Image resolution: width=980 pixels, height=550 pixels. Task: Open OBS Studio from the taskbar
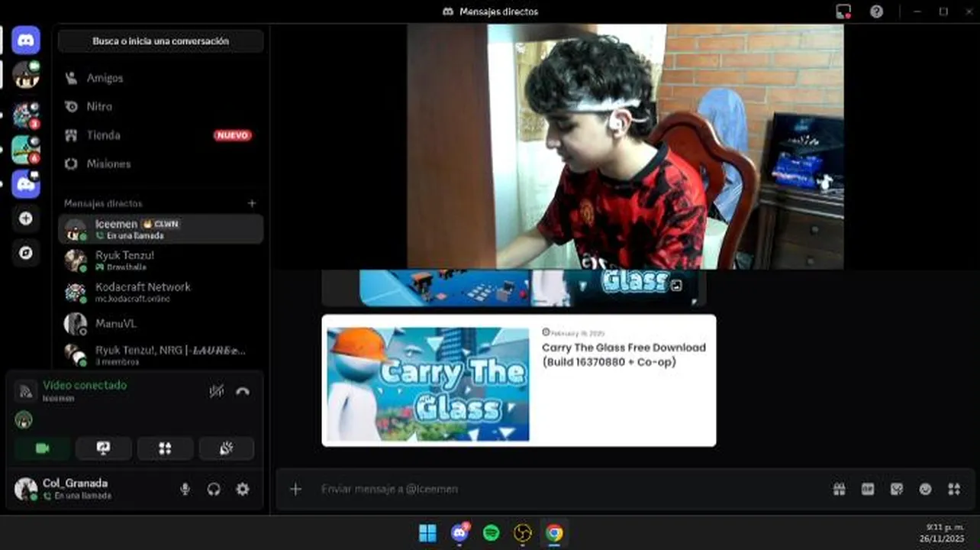[x=523, y=532]
